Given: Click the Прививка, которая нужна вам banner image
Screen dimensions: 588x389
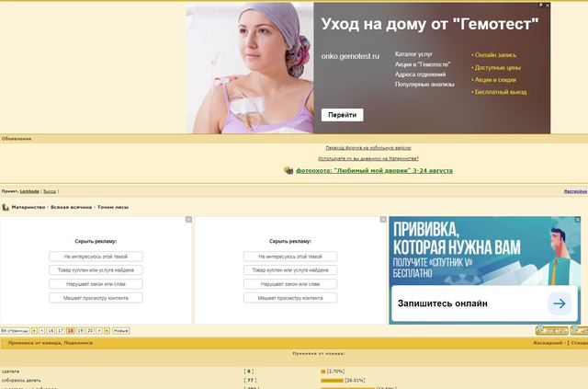Looking at the screenshot, I should click(x=484, y=251).
